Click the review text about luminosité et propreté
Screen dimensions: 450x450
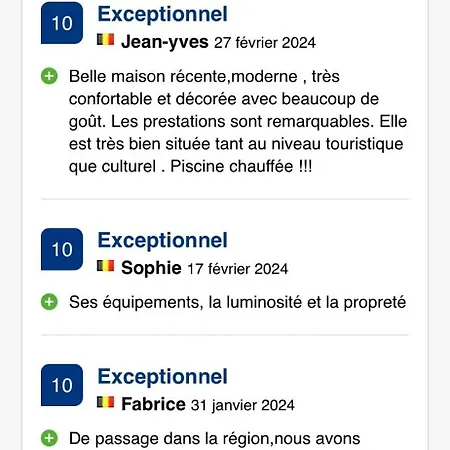point(237,303)
